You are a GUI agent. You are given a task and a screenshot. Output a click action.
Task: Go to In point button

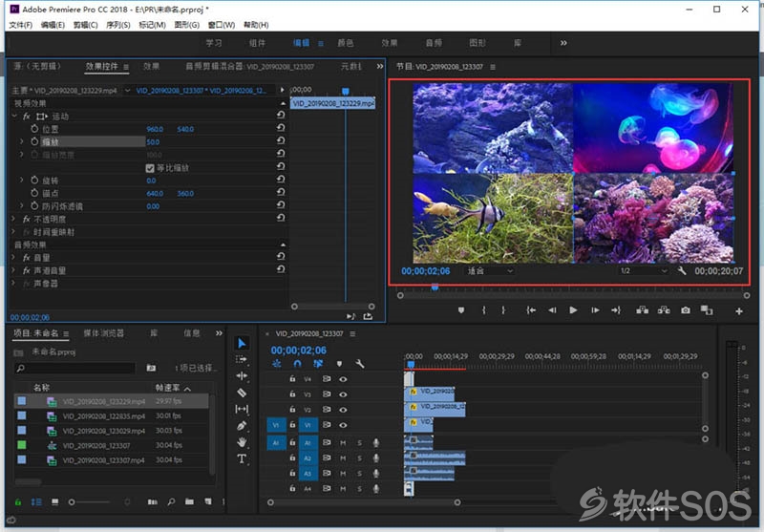coord(531,309)
